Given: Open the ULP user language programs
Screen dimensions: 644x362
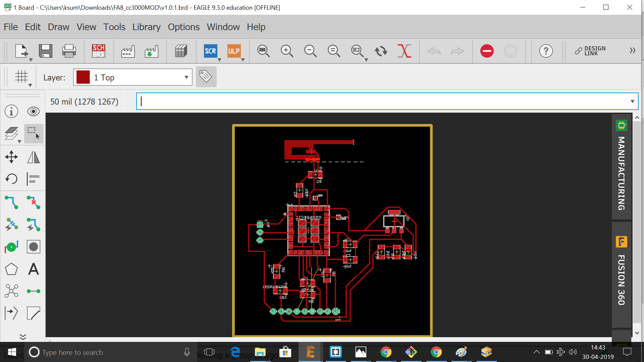Looking at the screenshot, I should tap(234, 51).
